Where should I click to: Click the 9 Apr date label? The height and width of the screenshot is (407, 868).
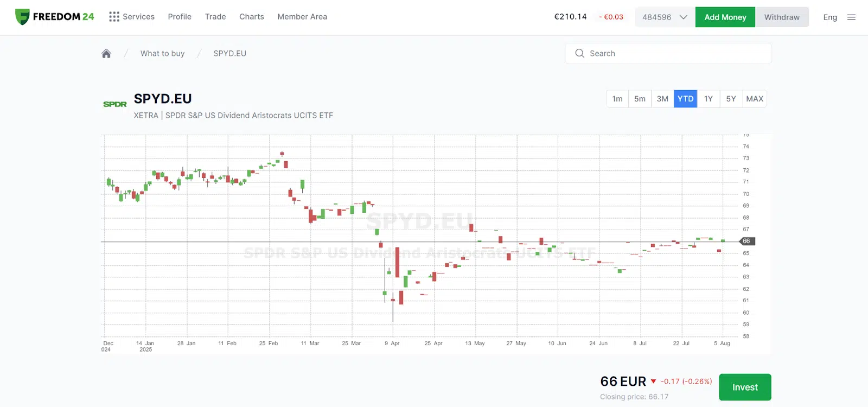click(392, 344)
